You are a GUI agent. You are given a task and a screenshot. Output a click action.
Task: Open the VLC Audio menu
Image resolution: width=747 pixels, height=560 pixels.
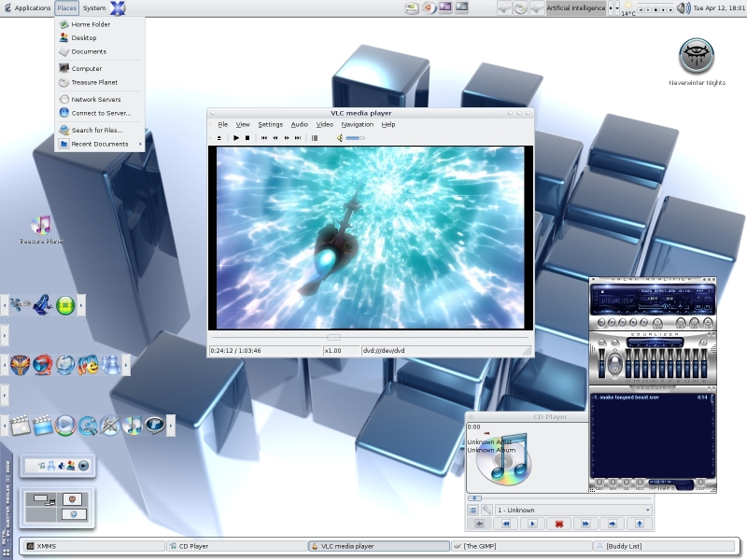coord(300,124)
